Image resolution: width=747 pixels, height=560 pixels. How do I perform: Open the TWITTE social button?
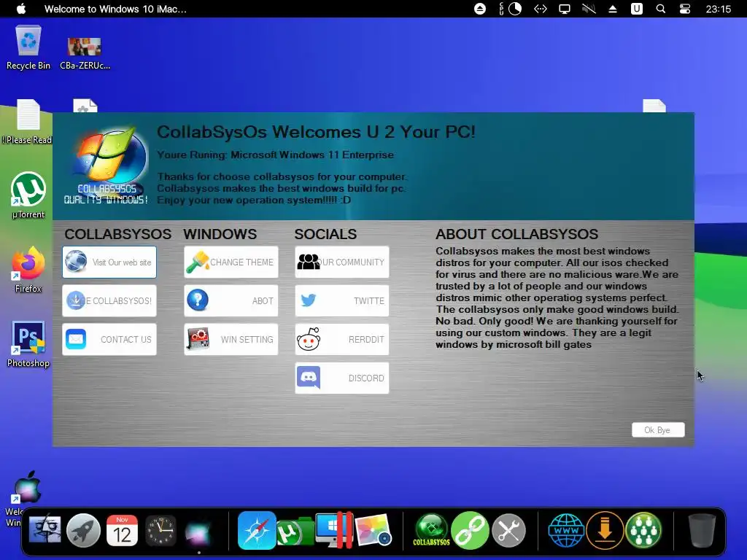coord(342,300)
